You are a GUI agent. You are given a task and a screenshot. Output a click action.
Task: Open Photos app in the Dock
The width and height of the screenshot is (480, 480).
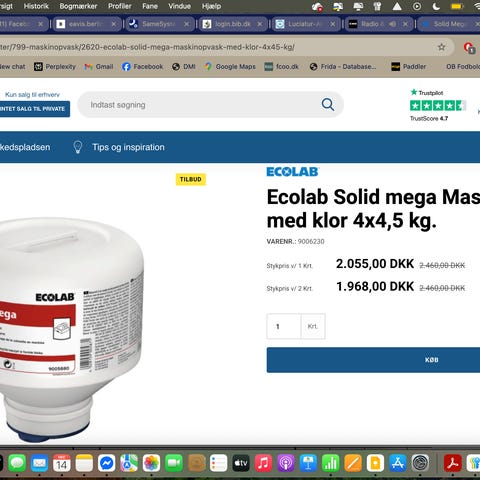pos(151,463)
